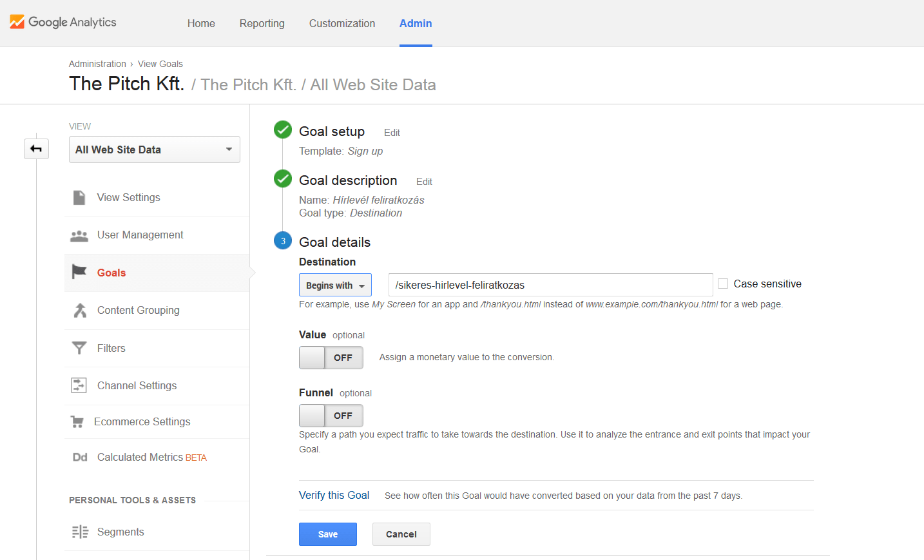Click the Goal setup green checkmark

[x=283, y=130]
